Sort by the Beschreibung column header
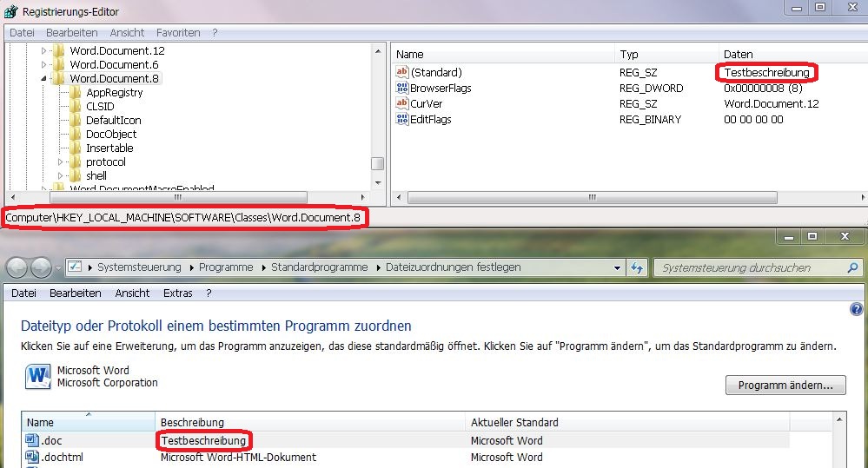Viewport: 868px width, 468px height. [310, 422]
